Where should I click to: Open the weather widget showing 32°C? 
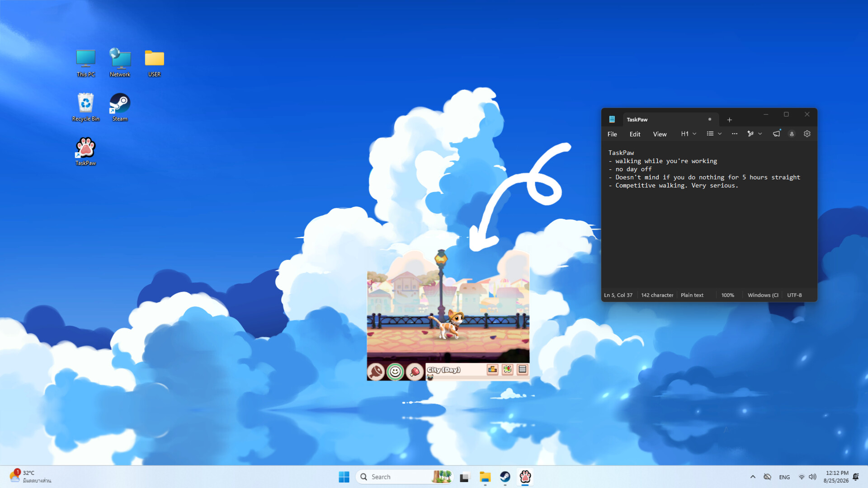click(x=31, y=477)
